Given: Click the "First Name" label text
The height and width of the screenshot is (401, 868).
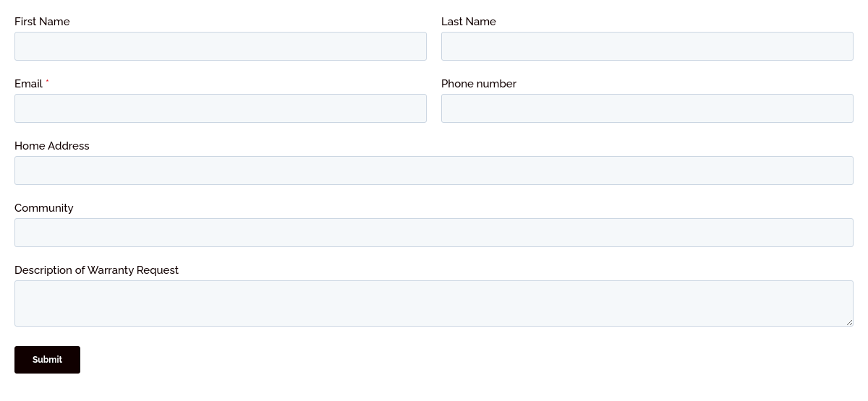Looking at the screenshot, I should 42,22.
